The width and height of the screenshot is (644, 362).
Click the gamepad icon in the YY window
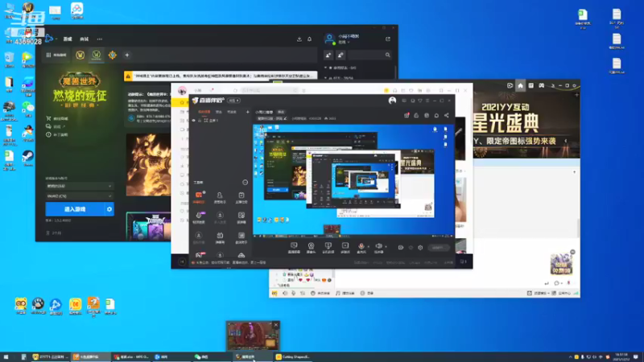(541, 85)
